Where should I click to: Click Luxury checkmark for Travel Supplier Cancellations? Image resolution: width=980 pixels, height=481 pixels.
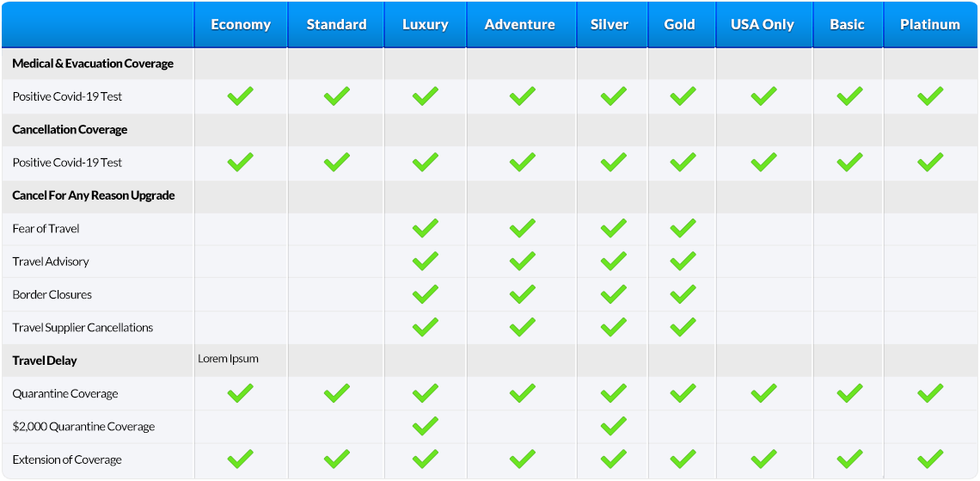(x=425, y=327)
